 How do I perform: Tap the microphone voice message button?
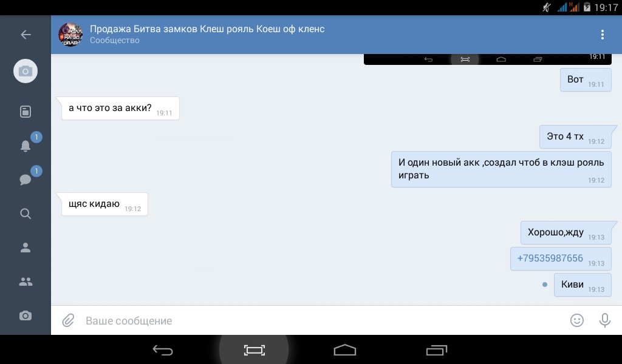tap(604, 320)
